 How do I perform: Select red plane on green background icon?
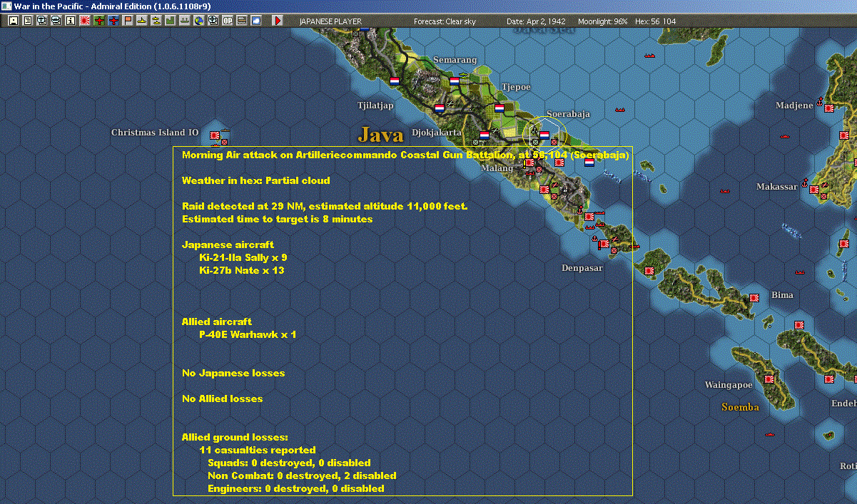pos(99,21)
